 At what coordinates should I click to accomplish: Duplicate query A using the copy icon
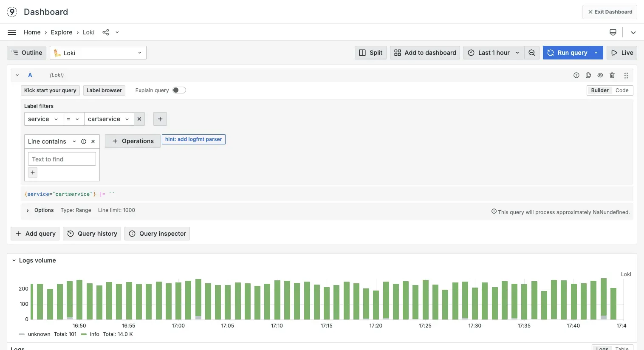click(588, 75)
